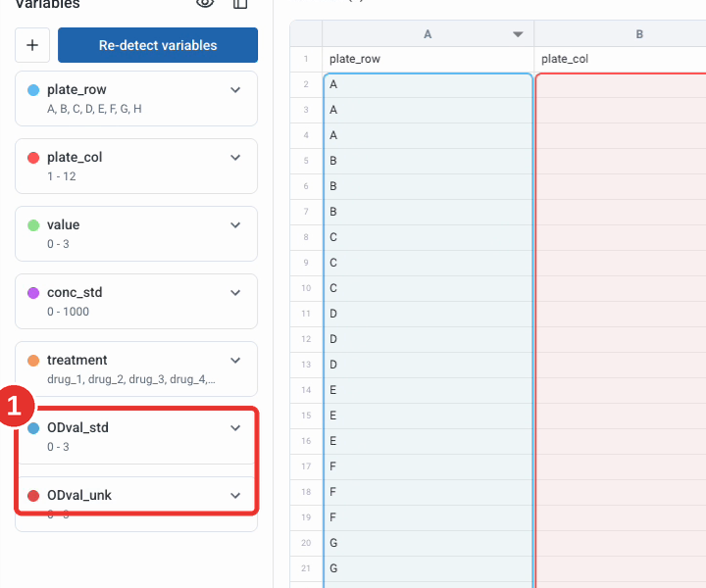706x588 pixels.
Task: Click cell A14 containing E
Action: (428, 390)
